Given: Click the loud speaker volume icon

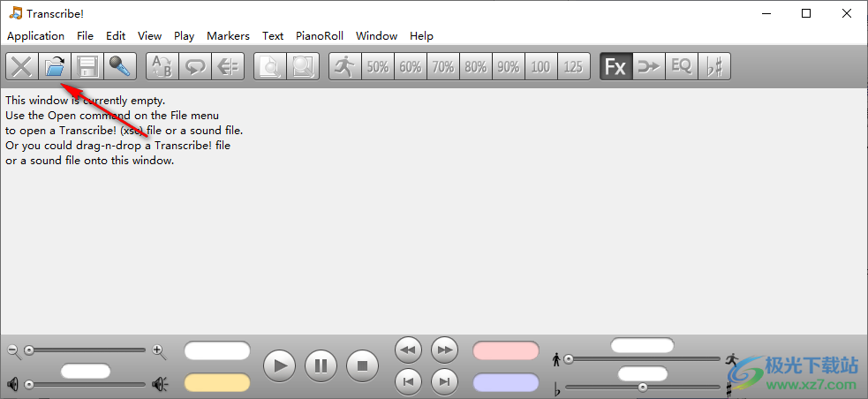Looking at the screenshot, I should pyautogui.click(x=161, y=384).
